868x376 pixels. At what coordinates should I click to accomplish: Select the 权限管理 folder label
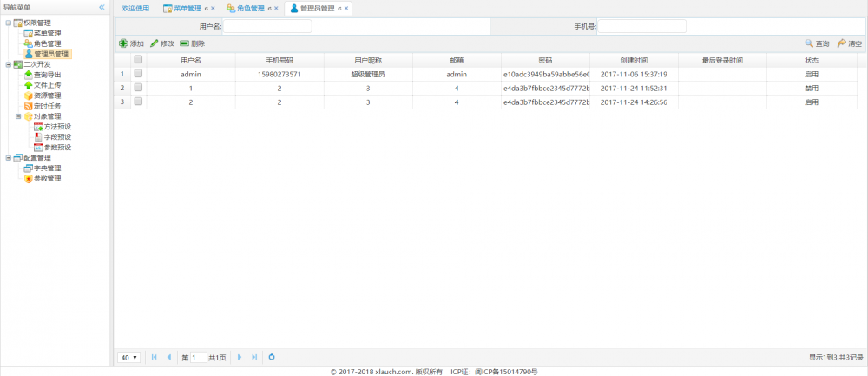pos(37,23)
